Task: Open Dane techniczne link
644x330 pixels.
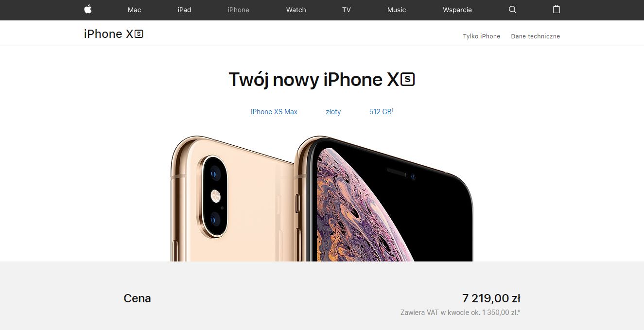Action: tap(536, 36)
